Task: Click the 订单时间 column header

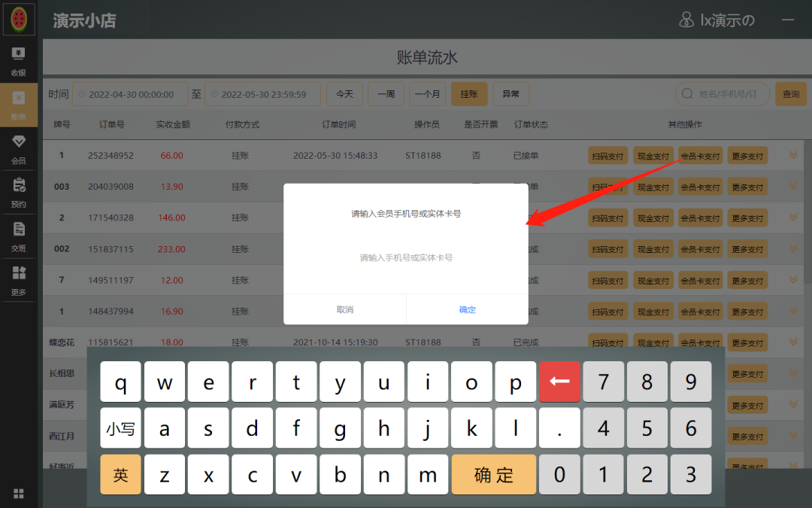Action: [x=338, y=124]
